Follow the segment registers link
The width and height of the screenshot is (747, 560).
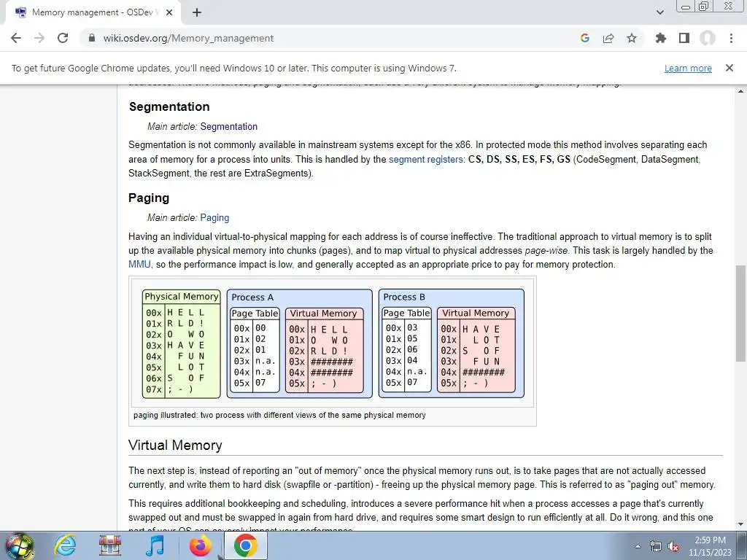[x=426, y=160]
